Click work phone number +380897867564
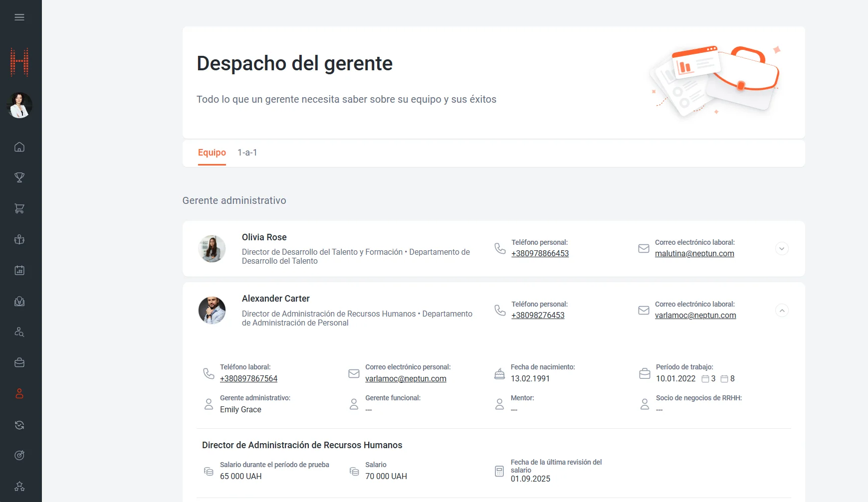Image resolution: width=868 pixels, height=502 pixels. tap(248, 379)
